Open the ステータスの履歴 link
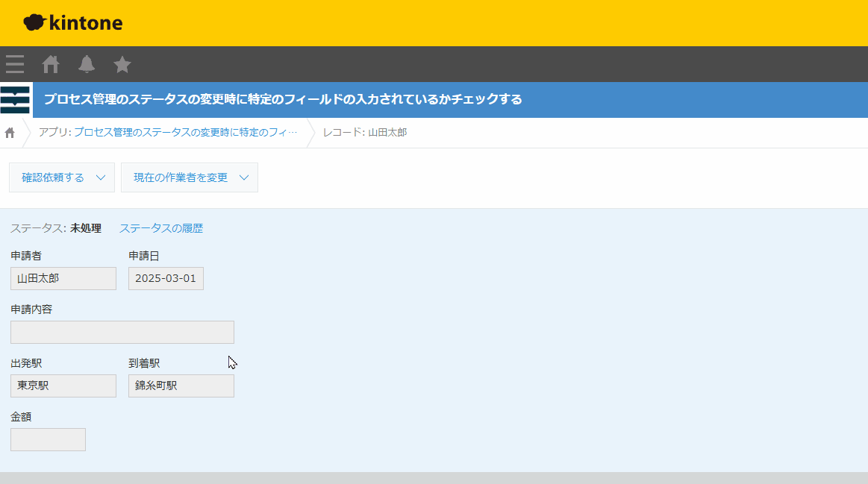 pos(161,228)
